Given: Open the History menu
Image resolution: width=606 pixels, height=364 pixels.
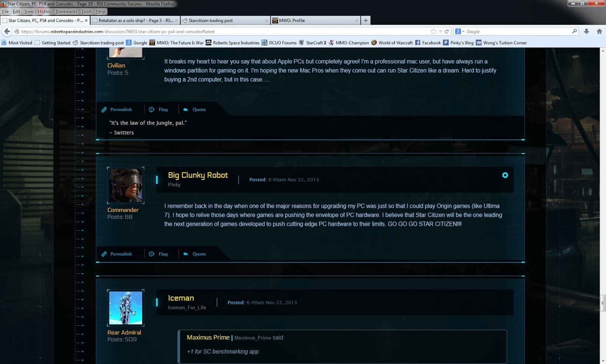Looking at the screenshot, I should click(x=44, y=11).
